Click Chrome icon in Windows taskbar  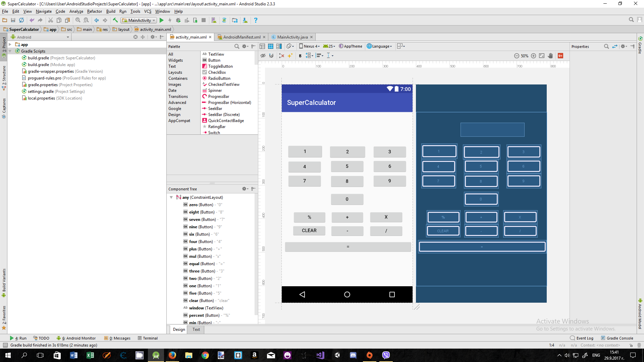(205, 355)
